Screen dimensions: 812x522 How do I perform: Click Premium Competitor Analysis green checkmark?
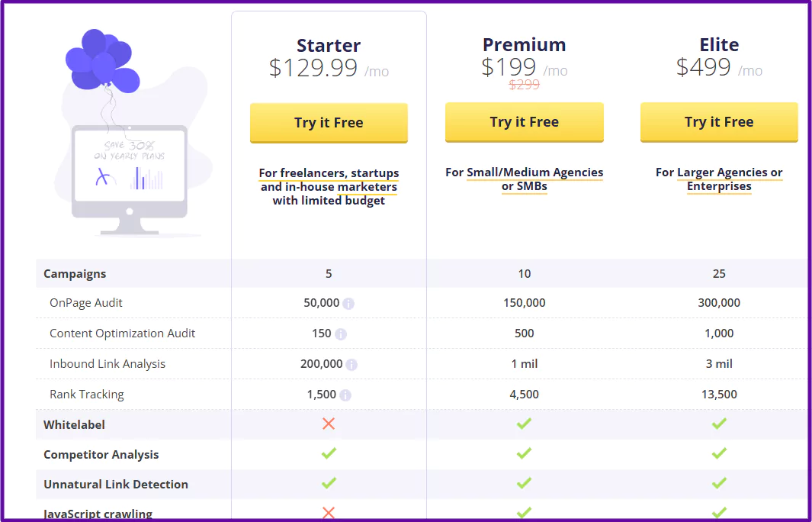click(524, 453)
